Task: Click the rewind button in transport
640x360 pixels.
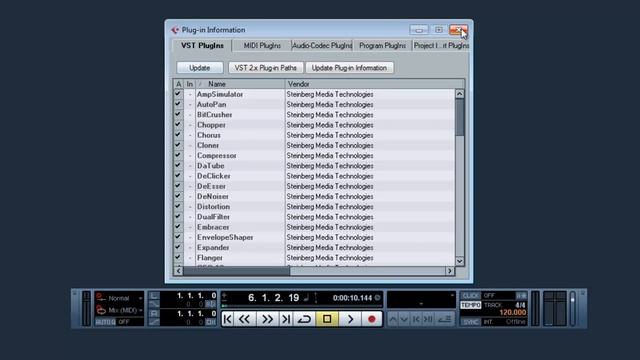Action: [x=244, y=319]
